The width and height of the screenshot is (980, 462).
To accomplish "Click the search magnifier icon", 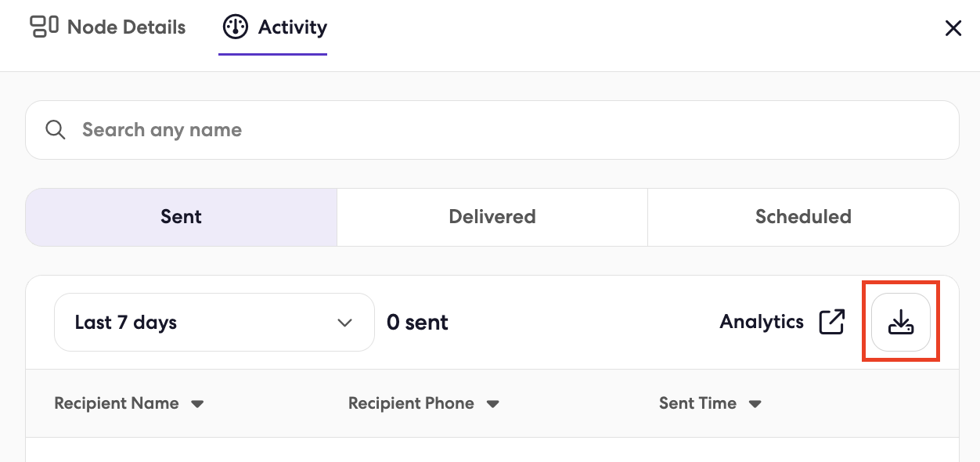I will 55,130.
